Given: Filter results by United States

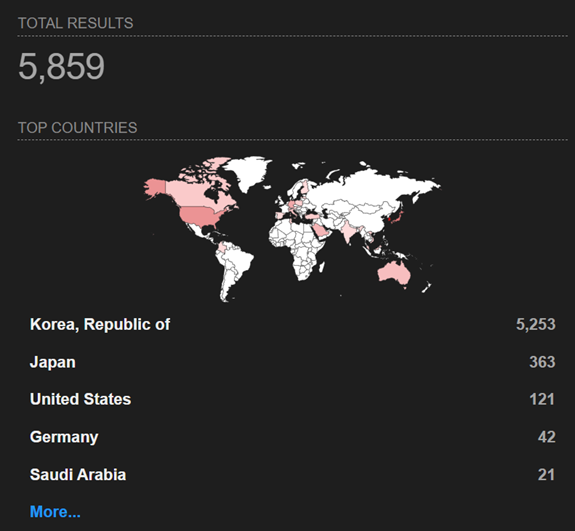Looking at the screenshot, I should point(80,399).
